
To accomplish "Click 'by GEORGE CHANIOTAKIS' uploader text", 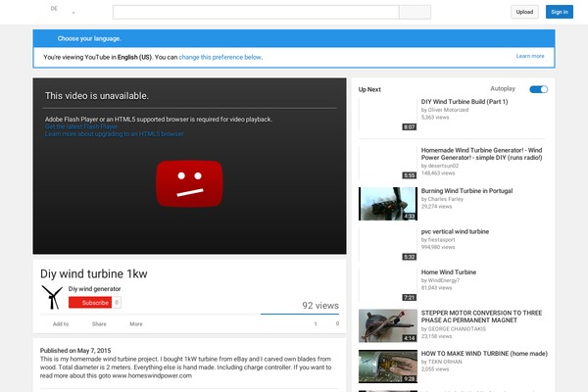I will pyautogui.click(x=454, y=329).
